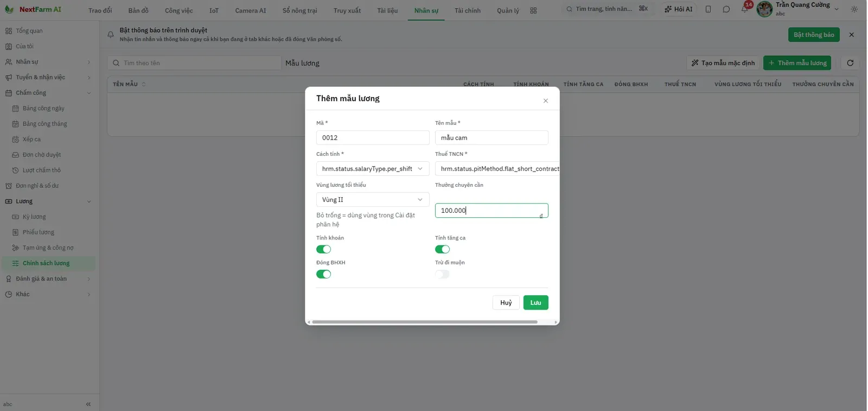Toggle the Tính tăng ca switch
This screenshot has height=411, width=868.
[442, 249]
